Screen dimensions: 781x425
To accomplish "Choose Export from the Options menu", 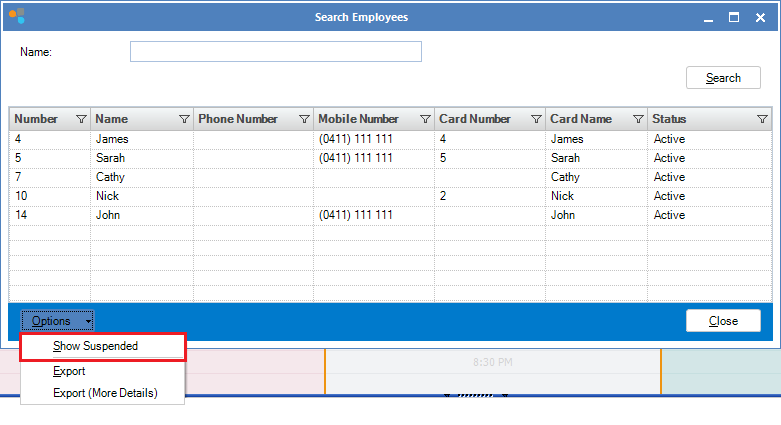I will [x=69, y=371].
